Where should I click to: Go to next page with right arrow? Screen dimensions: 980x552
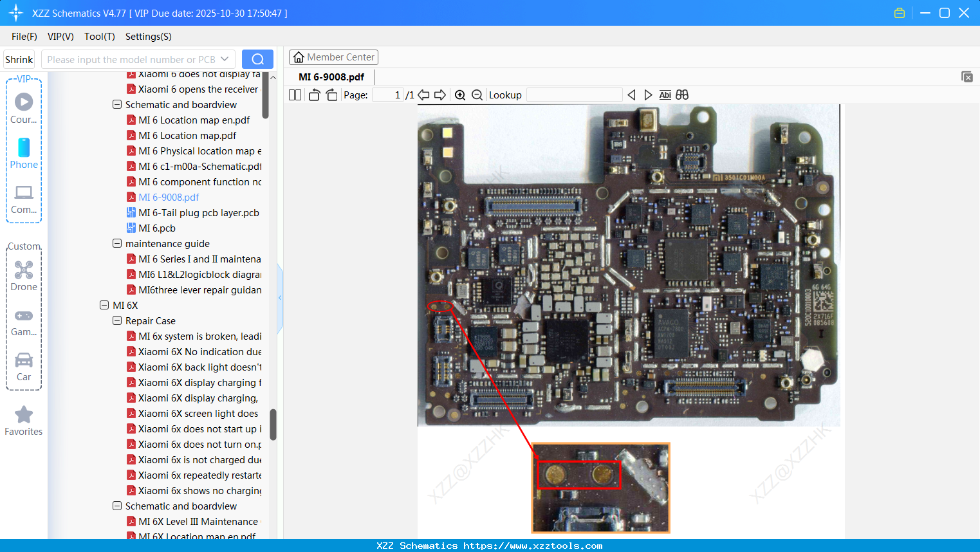[x=440, y=95]
